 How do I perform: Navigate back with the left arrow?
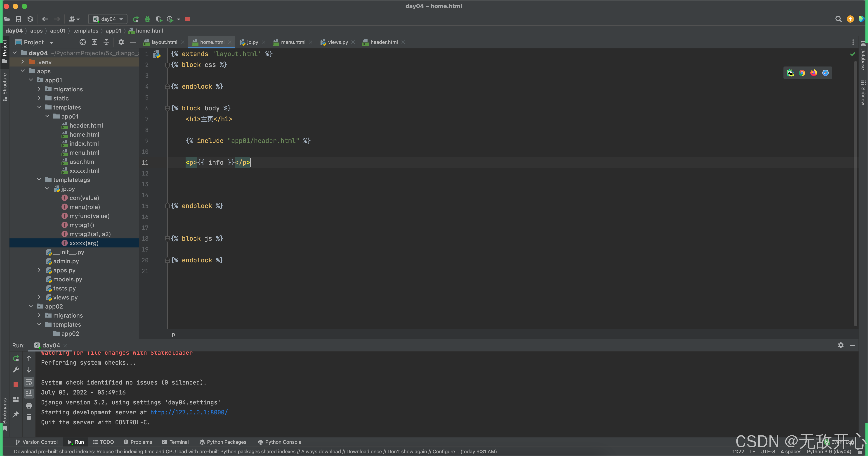[x=45, y=19]
